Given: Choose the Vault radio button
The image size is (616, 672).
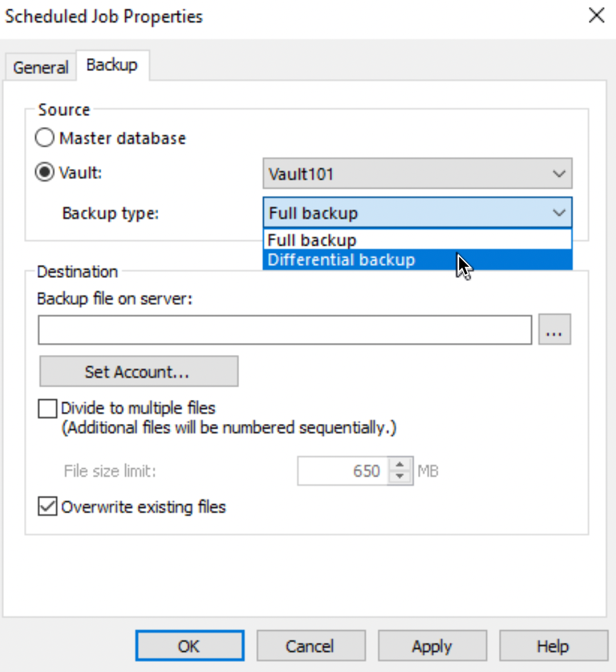Looking at the screenshot, I should click(44, 172).
